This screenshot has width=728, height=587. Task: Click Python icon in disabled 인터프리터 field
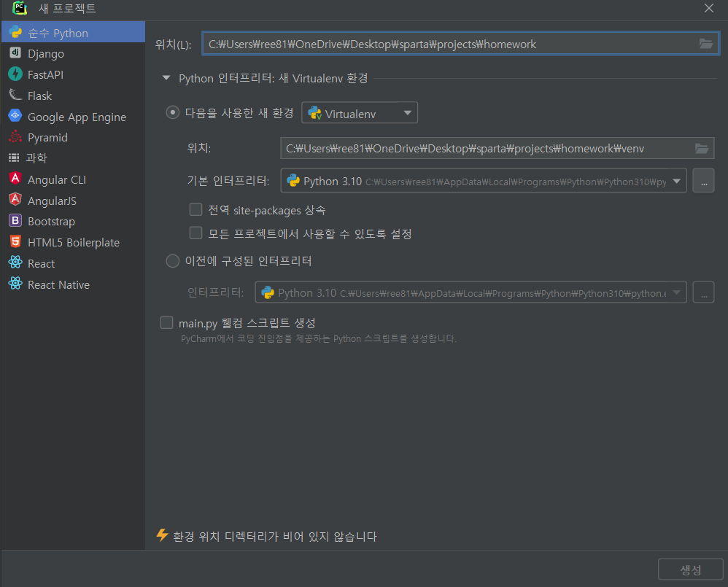[x=268, y=292]
